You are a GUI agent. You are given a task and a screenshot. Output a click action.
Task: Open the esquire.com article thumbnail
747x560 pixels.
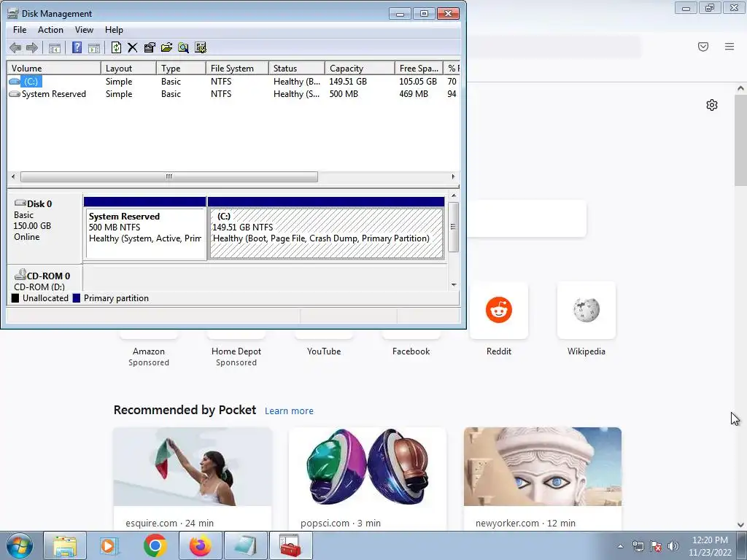click(x=193, y=467)
